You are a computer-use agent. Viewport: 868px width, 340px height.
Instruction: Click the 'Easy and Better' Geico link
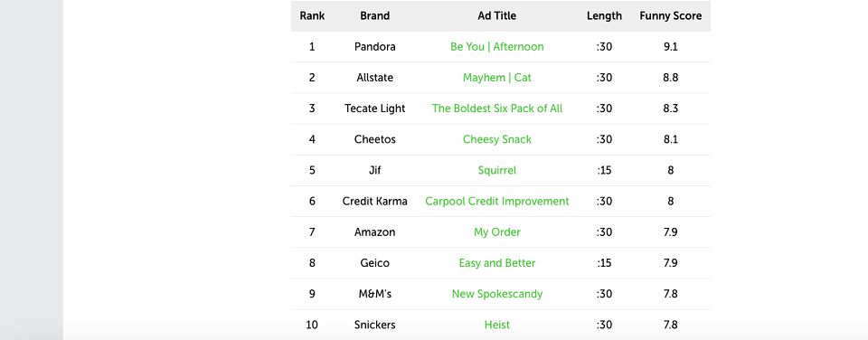496,263
